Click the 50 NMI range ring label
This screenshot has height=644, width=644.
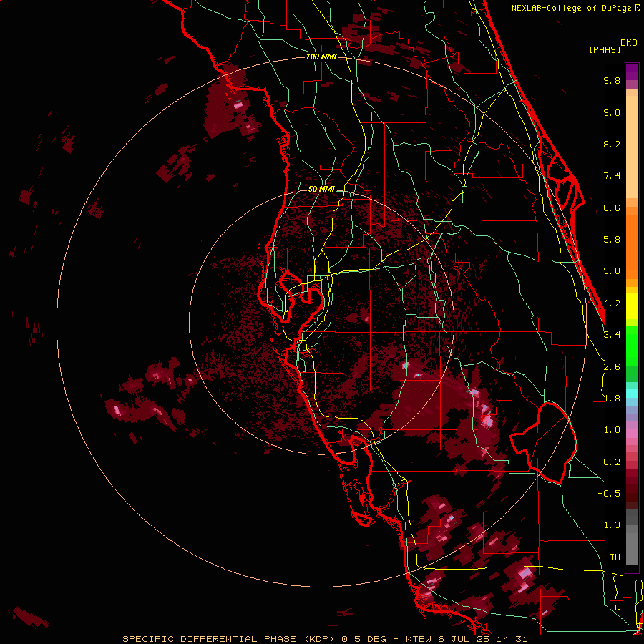[x=321, y=190]
